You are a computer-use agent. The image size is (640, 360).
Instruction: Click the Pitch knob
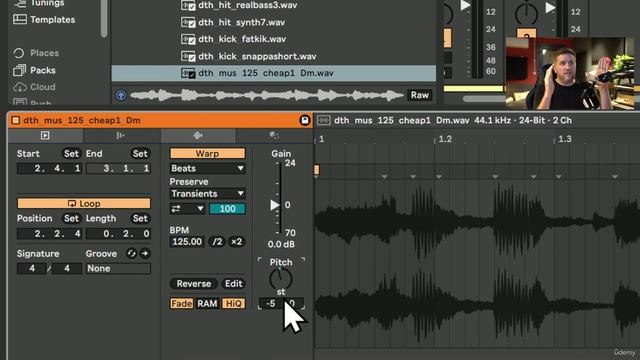click(x=281, y=279)
